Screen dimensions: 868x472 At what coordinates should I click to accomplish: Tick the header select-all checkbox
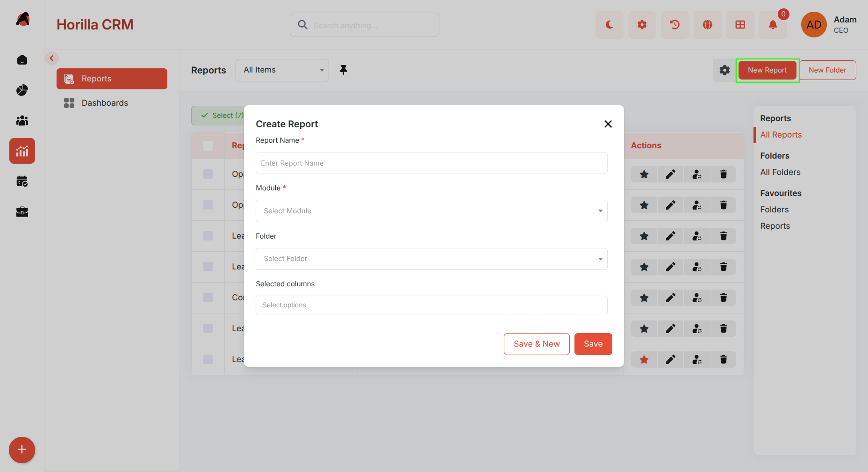(x=208, y=146)
